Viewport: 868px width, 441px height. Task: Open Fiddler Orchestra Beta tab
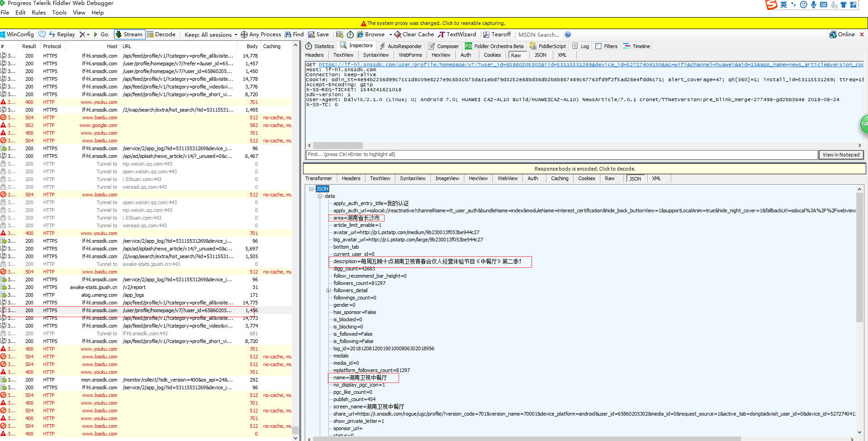click(x=494, y=46)
